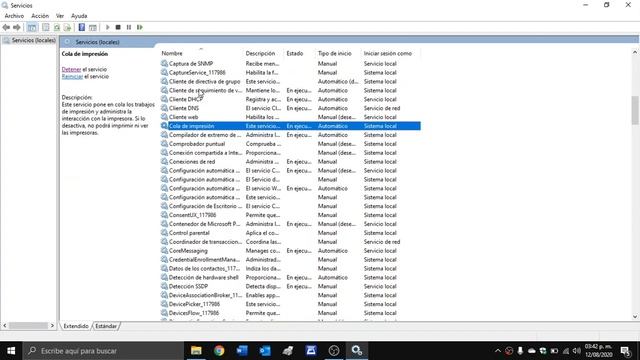Click the left pane horizontal scrollbar left arrow
The width and height of the screenshot is (640, 360).
[5, 326]
